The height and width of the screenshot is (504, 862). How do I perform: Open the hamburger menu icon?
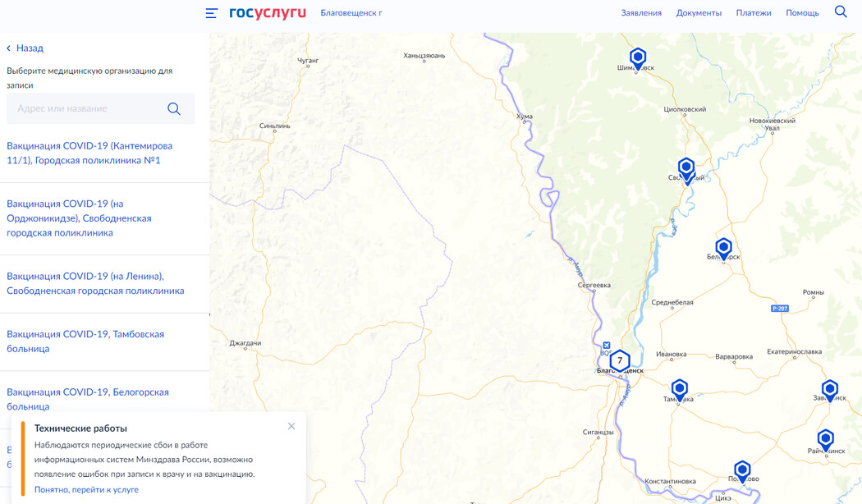[x=212, y=13]
